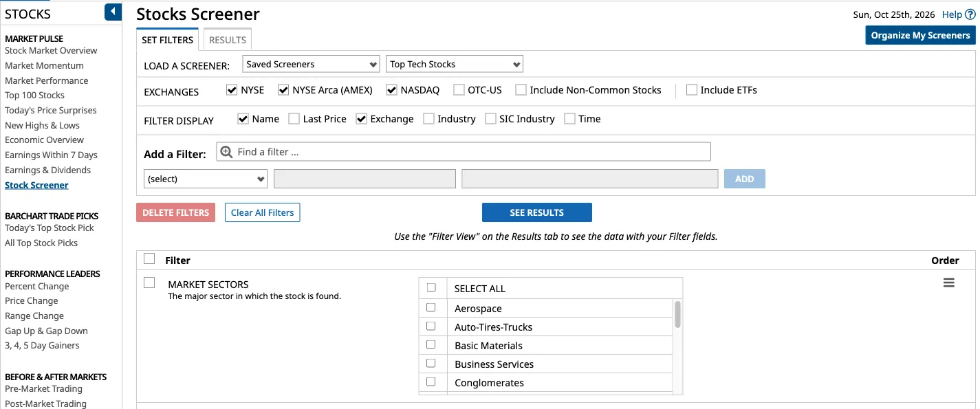Click the Organize My Screeners button
Screen dimensions: 980x409
(x=920, y=35)
